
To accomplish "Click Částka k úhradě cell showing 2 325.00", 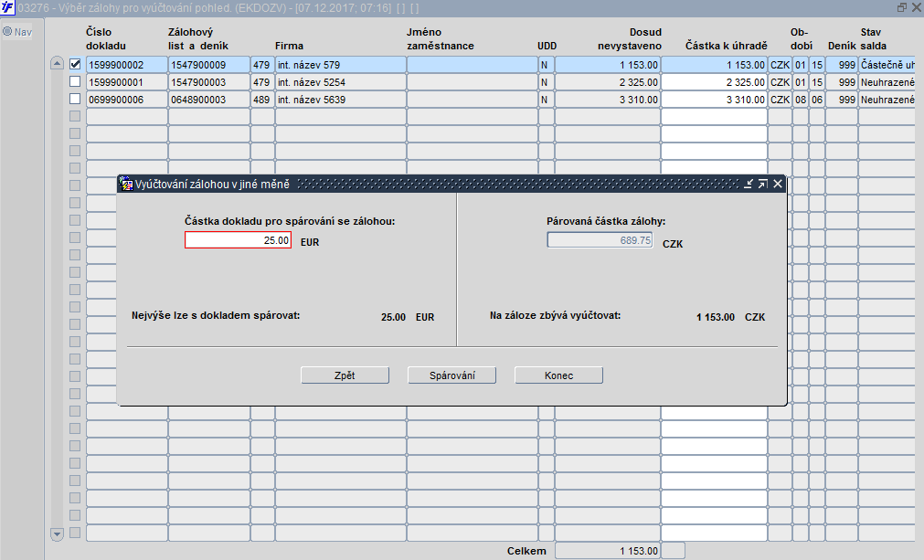I will click(714, 82).
